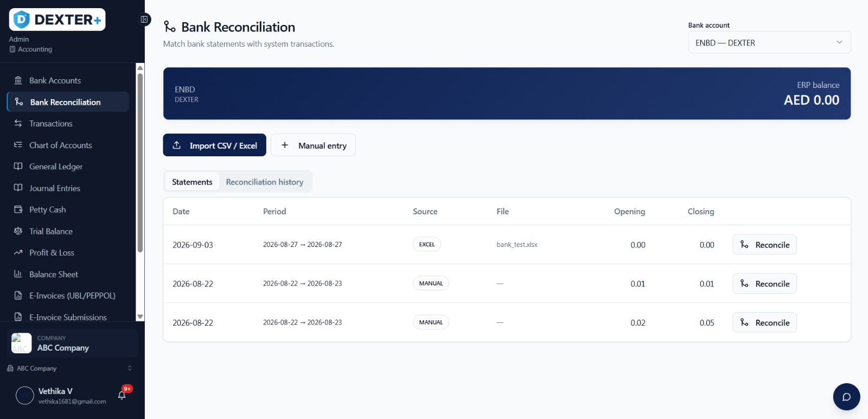Click the AED 0.00 ERP balance
This screenshot has height=419, width=868.
pyautogui.click(x=812, y=100)
